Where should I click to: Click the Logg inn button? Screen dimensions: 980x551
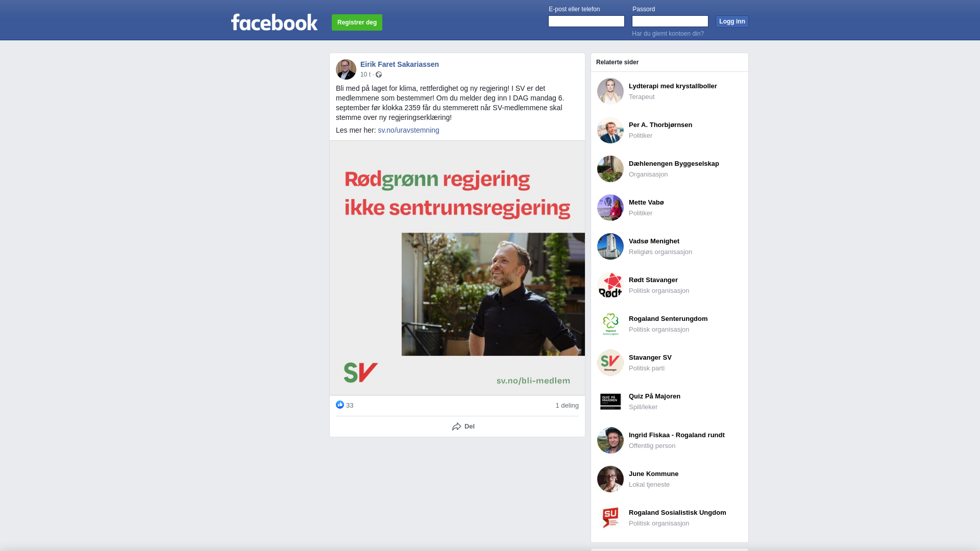[732, 21]
